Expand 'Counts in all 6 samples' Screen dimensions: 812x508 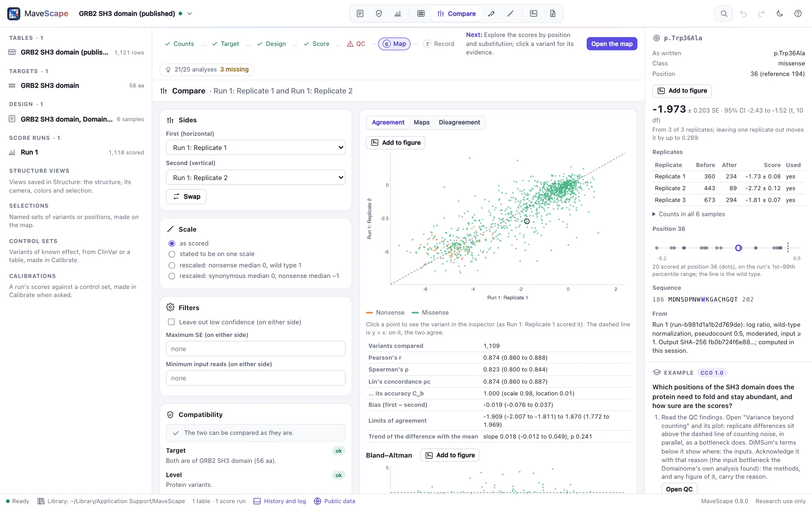click(689, 214)
